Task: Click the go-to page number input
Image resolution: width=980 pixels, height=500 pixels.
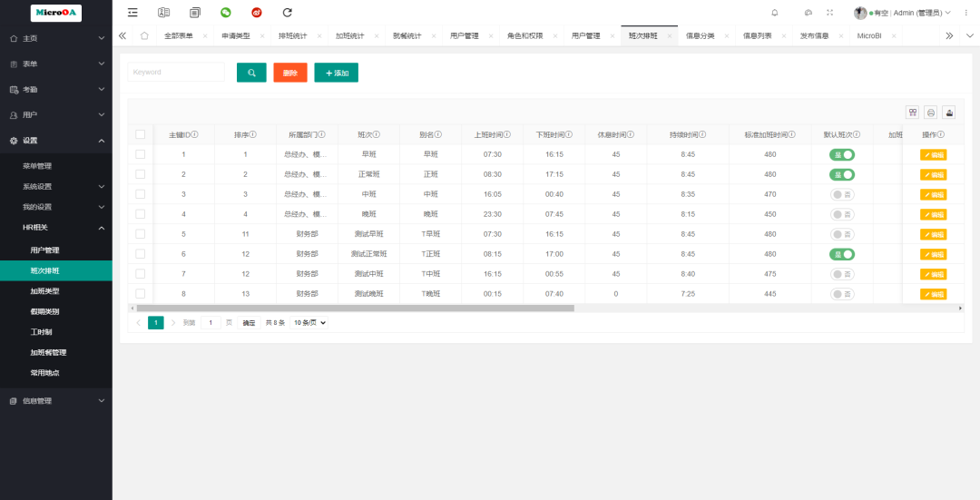Action: (211, 322)
